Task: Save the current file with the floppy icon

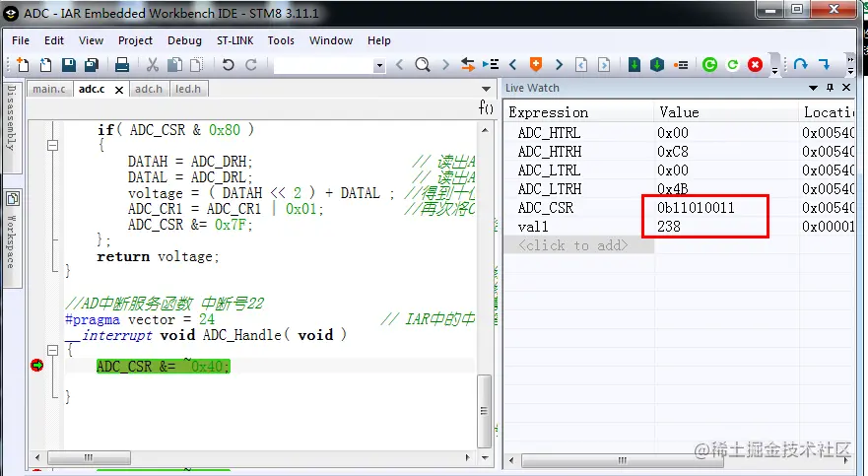Action: click(x=69, y=65)
